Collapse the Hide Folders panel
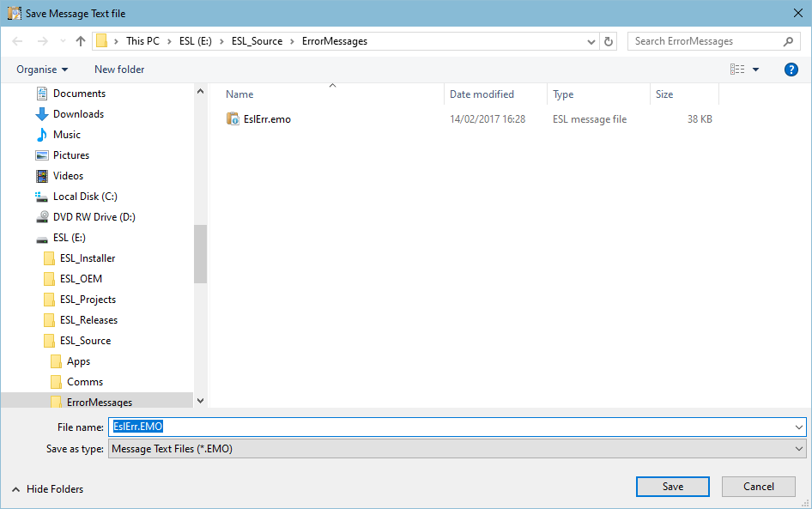The width and height of the screenshot is (812, 509). (x=48, y=489)
